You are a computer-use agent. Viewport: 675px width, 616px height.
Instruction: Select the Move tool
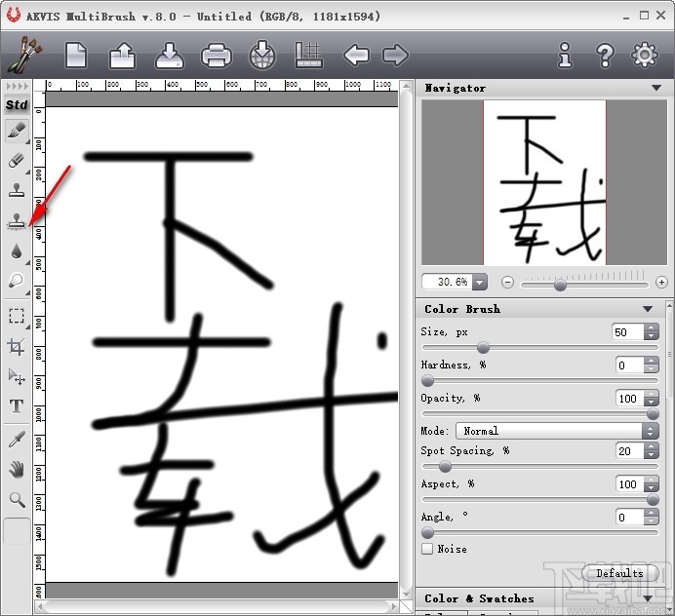[18, 376]
